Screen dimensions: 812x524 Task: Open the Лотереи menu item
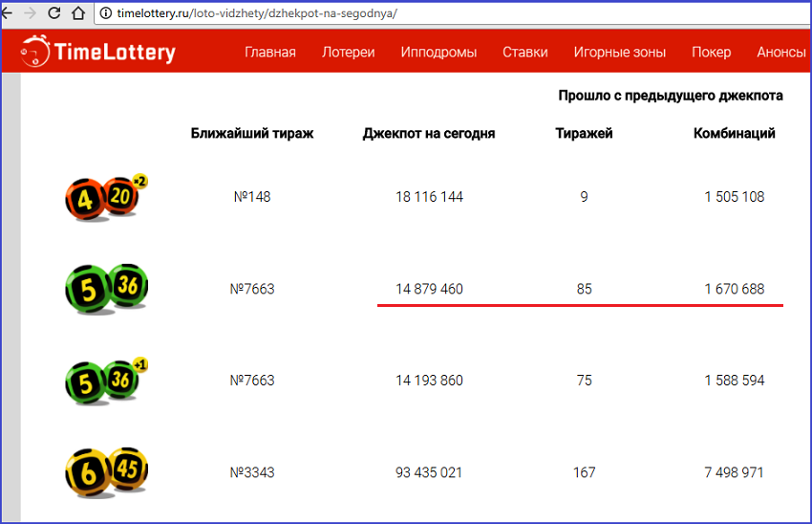[x=349, y=52]
